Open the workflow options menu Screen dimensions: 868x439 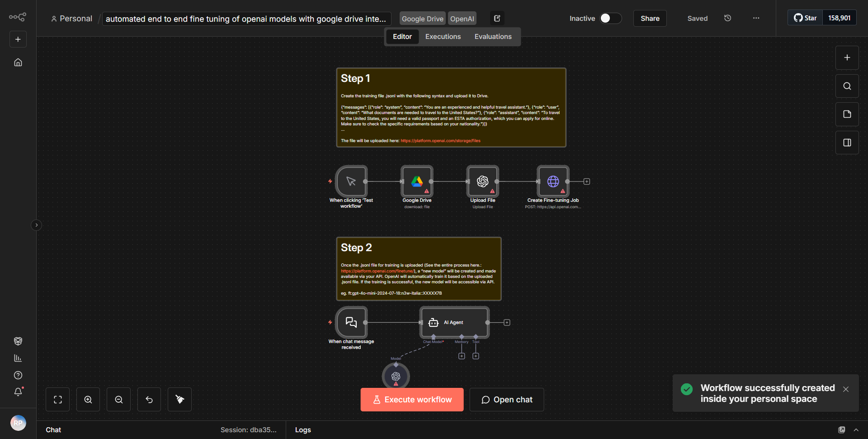756,18
